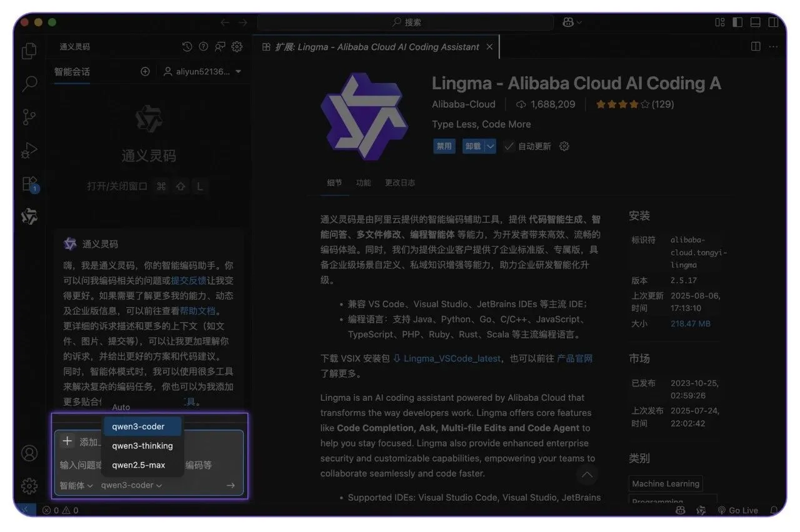Toggle the primary side bar
Image resolution: width=800 pixels, height=532 pixels.
click(x=737, y=22)
